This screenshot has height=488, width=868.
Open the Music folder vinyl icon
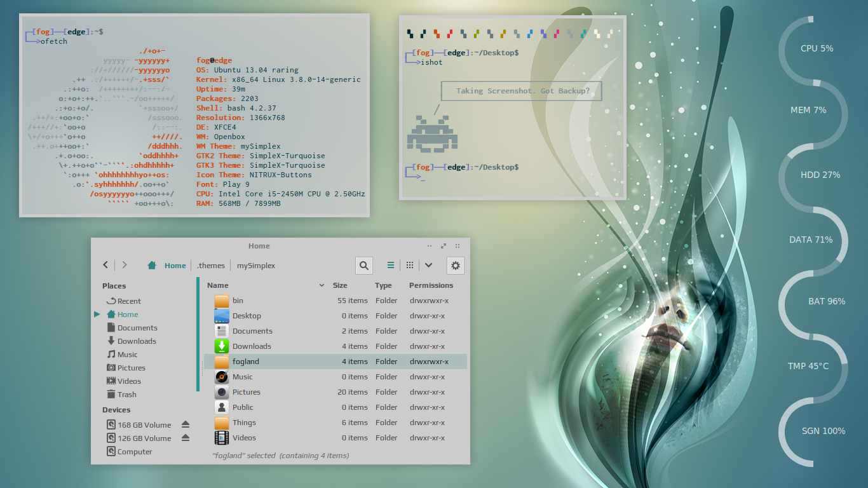[x=222, y=377]
